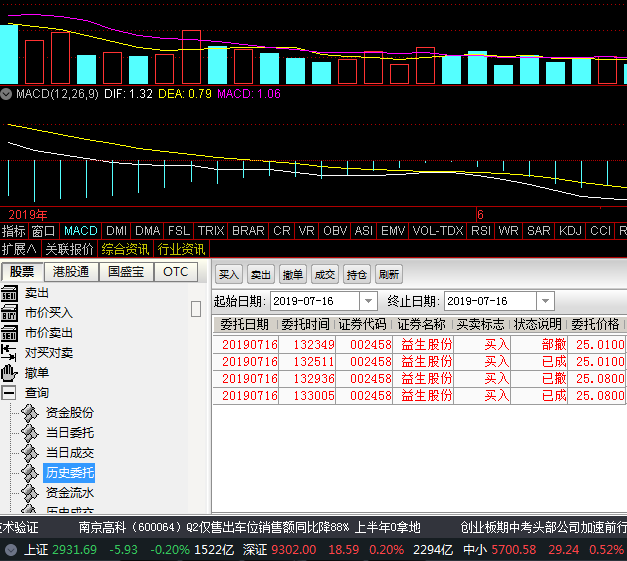The image size is (627, 561).
Task: Sort by 证券代码 column header
Action: tap(363, 324)
